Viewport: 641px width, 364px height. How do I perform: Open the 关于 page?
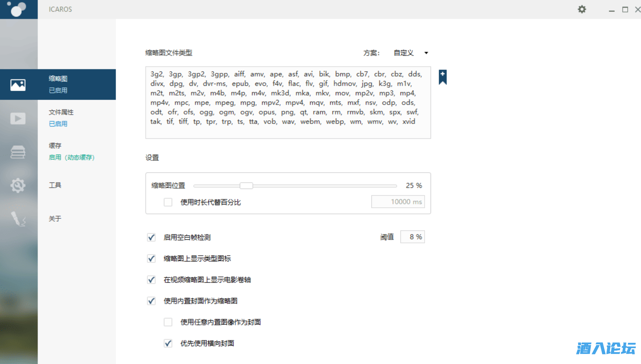[55, 219]
